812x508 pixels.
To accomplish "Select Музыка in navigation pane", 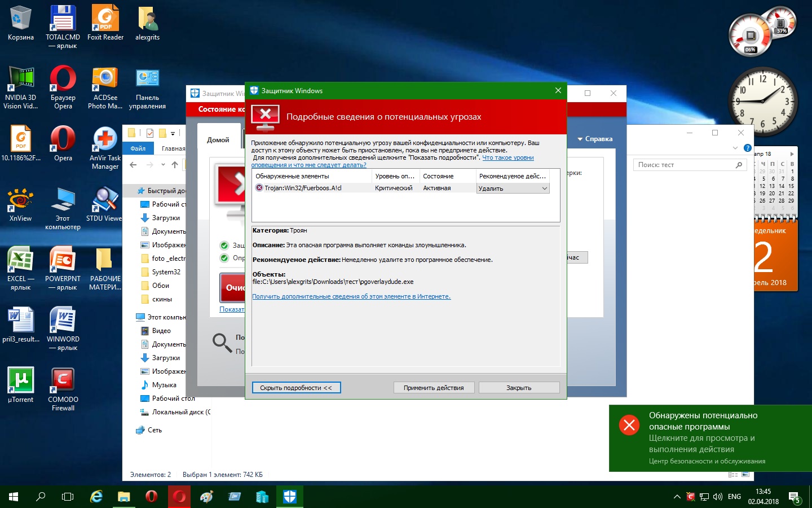I will pyautogui.click(x=164, y=385).
